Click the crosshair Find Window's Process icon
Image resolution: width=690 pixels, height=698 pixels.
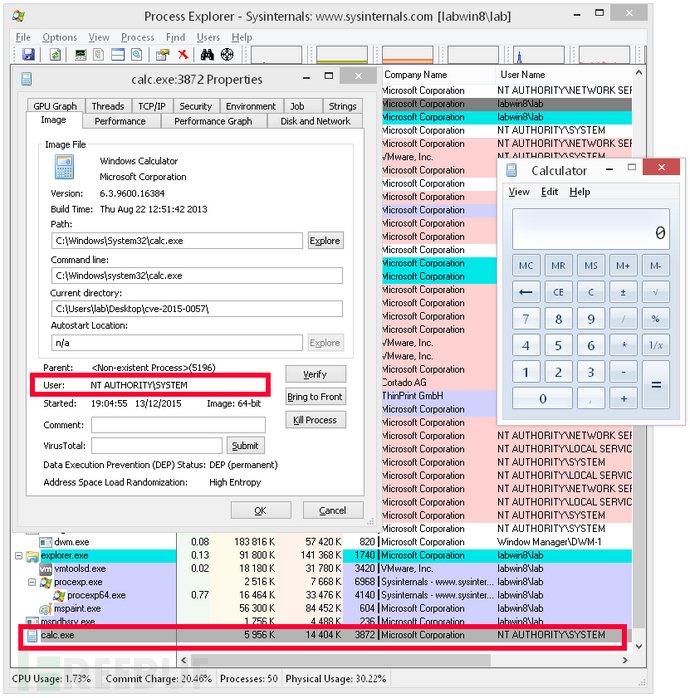227,55
